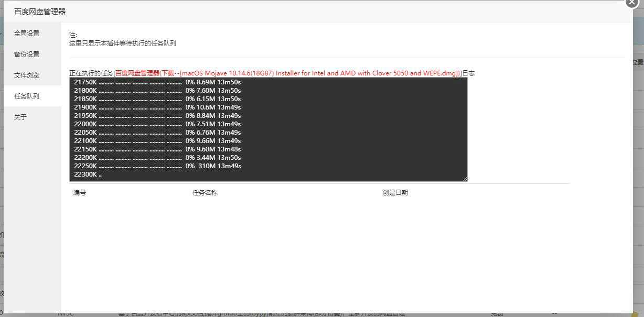Click the 22200K log line

tap(157, 158)
